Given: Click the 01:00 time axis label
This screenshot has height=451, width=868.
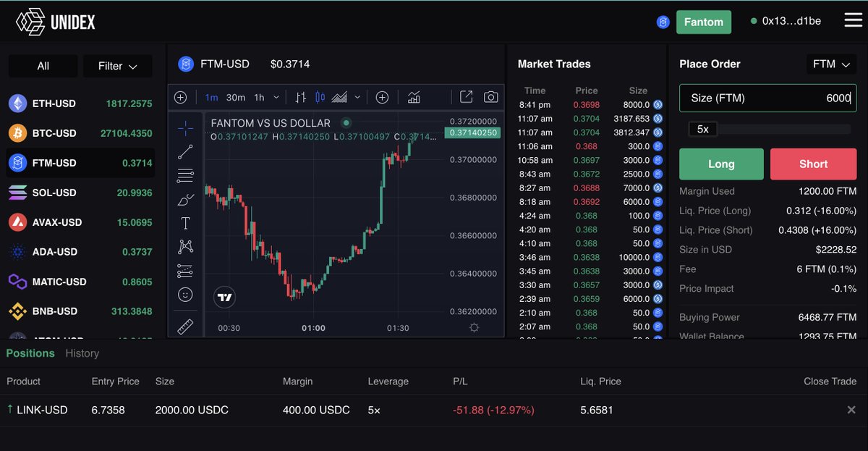Looking at the screenshot, I should point(313,328).
